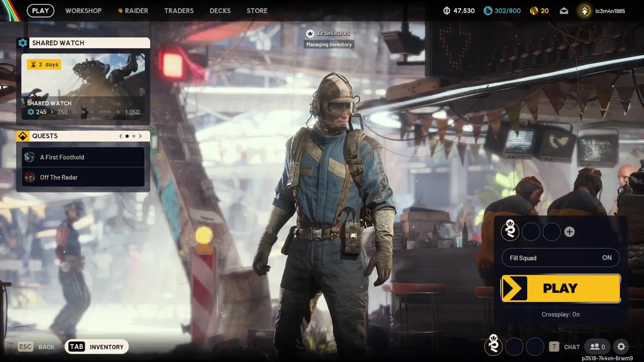Viewport: 644px width, 362px height.
Task: Click the A First Foothold quest giver portrait
Action: [30, 157]
